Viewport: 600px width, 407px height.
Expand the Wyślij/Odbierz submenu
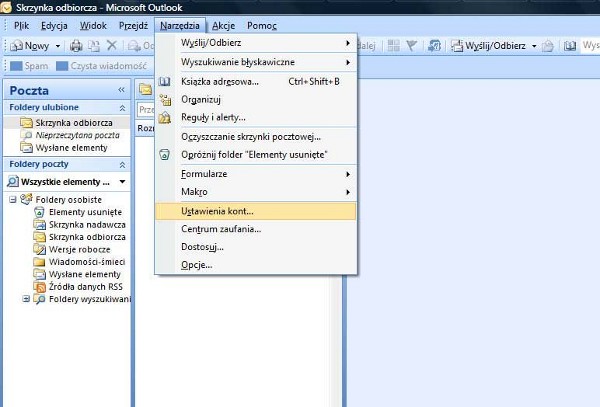coord(256,43)
